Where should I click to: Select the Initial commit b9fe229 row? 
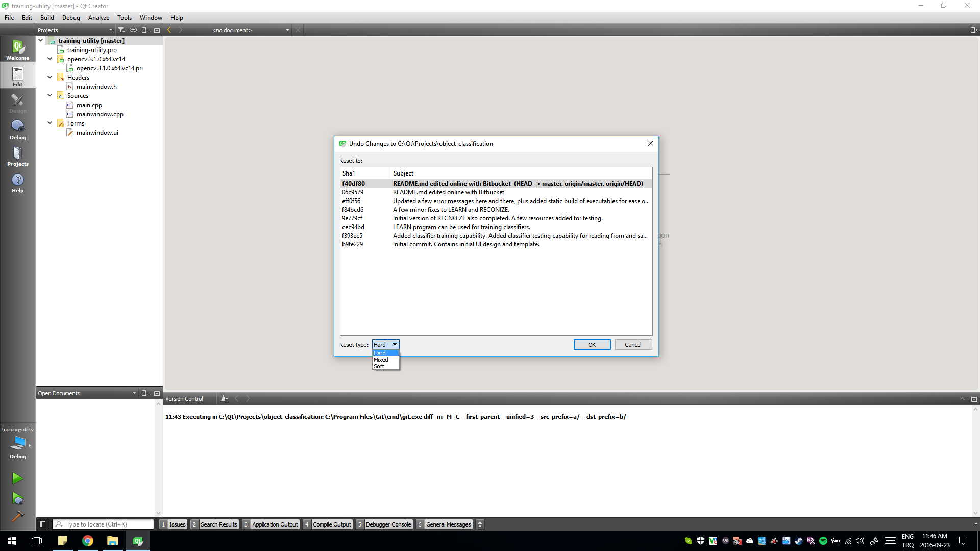click(496, 244)
